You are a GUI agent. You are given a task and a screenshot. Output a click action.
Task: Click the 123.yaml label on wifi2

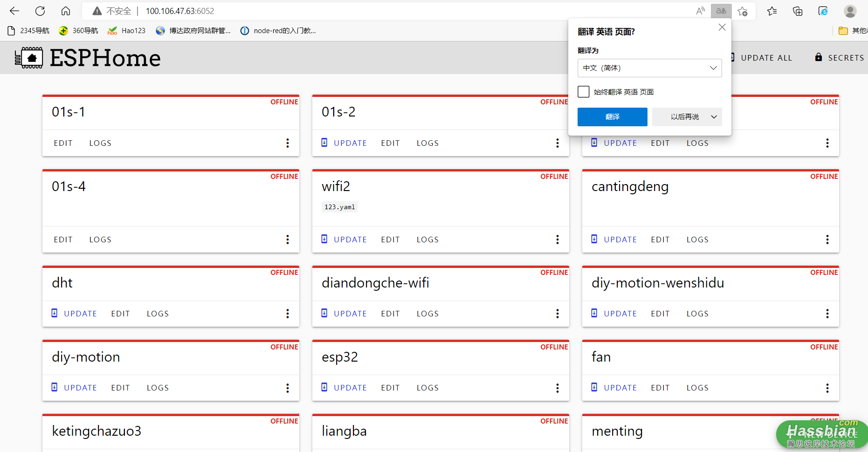340,207
